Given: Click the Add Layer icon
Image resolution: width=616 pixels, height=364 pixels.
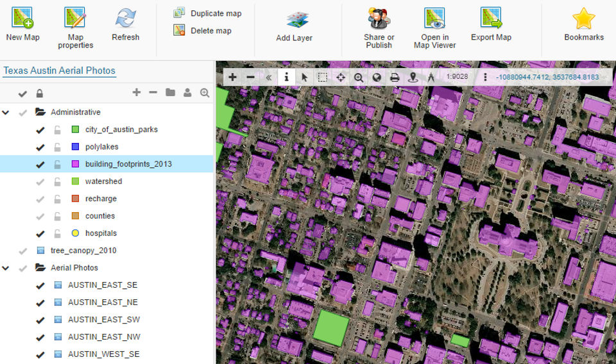Looking at the screenshot, I should click(x=297, y=20).
